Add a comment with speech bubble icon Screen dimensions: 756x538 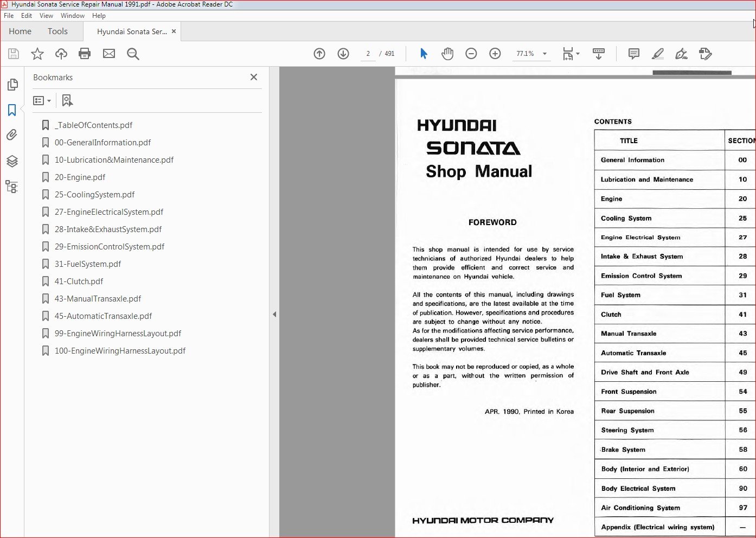pos(634,54)
